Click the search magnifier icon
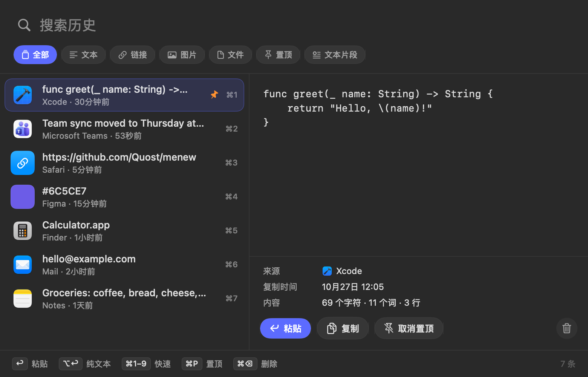Screen dimensions: 588x377 [x=24, y=25]
